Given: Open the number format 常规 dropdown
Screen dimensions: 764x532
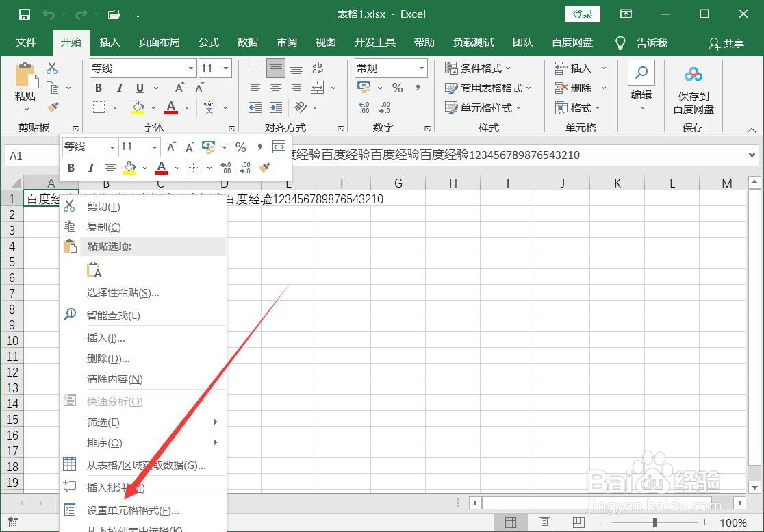Looking at the screenshot, I should 422,68.
